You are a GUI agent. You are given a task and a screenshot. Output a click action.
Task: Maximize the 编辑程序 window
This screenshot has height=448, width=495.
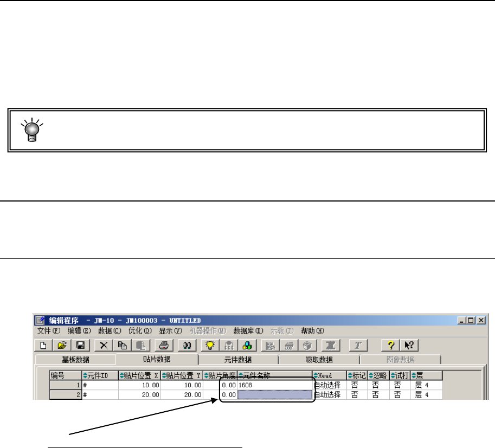coord(471,321)
